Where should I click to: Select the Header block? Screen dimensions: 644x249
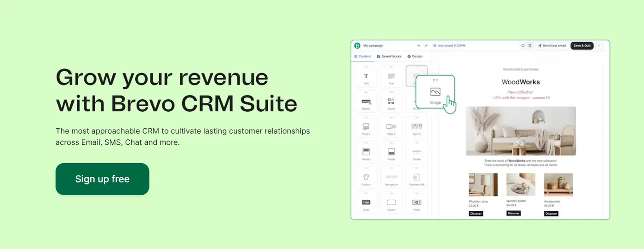tap(366, 152)
